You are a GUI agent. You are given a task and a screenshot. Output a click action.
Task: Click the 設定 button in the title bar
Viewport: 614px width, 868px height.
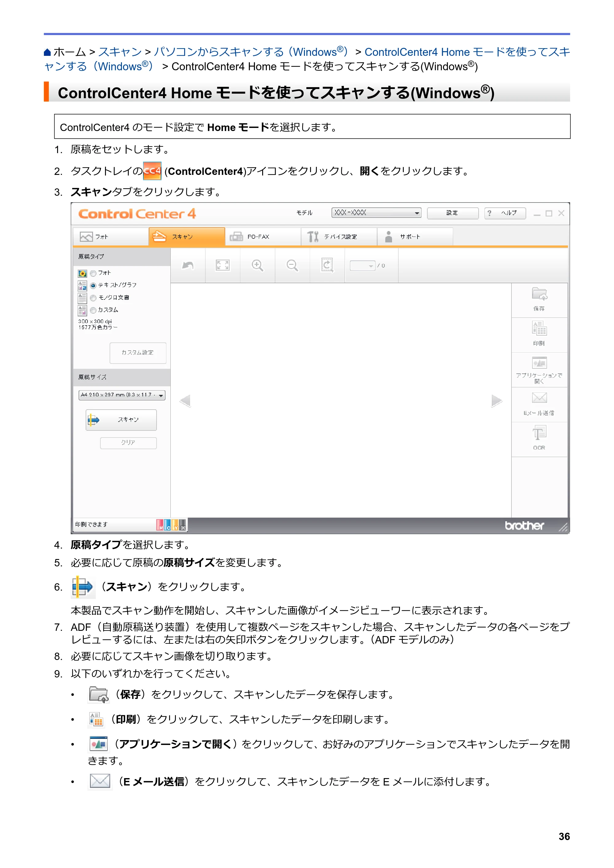click(453, 213)
